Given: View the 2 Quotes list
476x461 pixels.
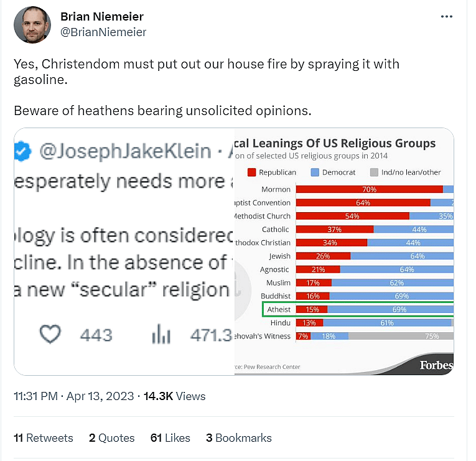Looking at the screenshot, I should coord(112,438).
